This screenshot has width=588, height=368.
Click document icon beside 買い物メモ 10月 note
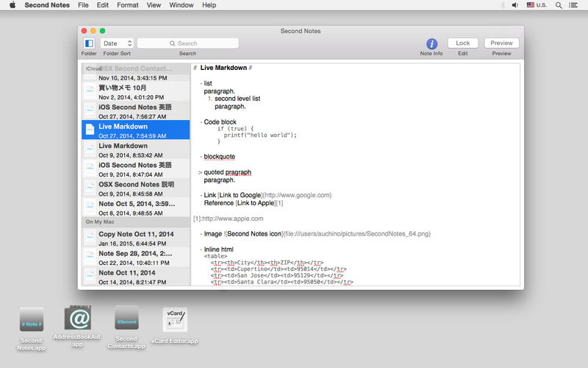coord(90,91)
